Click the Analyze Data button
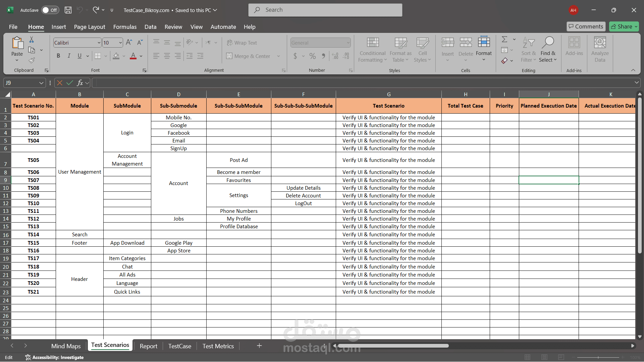The width and height of the screenshot is (644, 362). (x=600, y=49)
